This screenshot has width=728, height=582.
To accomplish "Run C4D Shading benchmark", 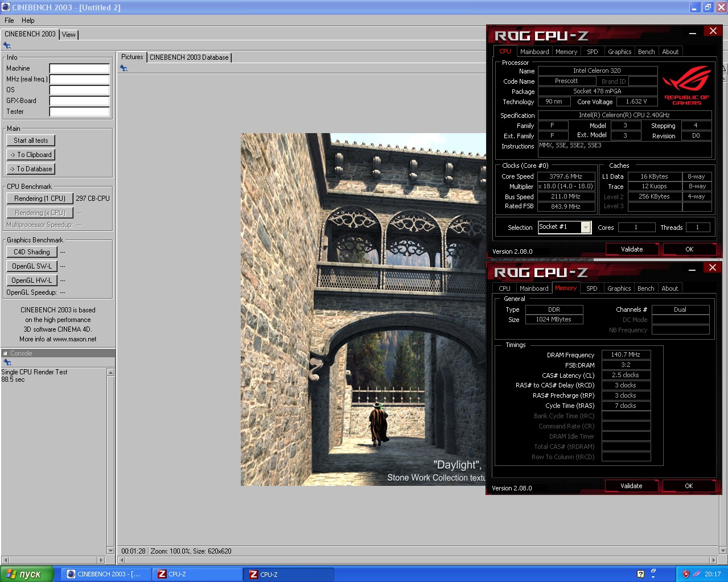I will 32,252.
